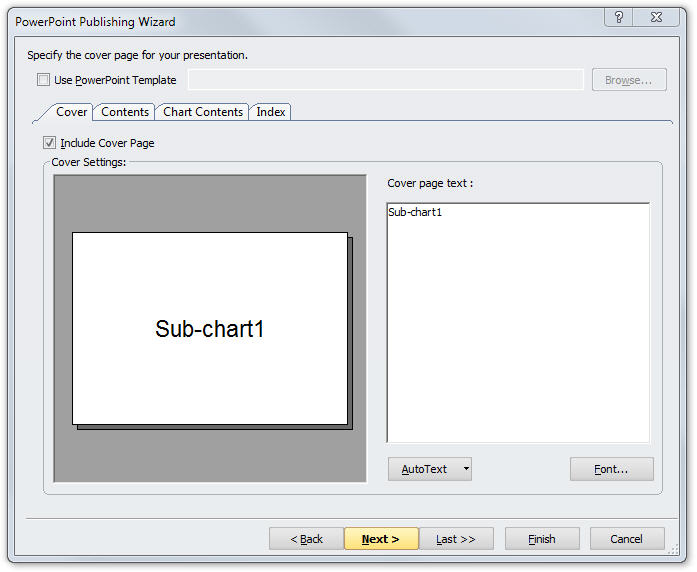Go back with the Back button

[x=306, y=539]
